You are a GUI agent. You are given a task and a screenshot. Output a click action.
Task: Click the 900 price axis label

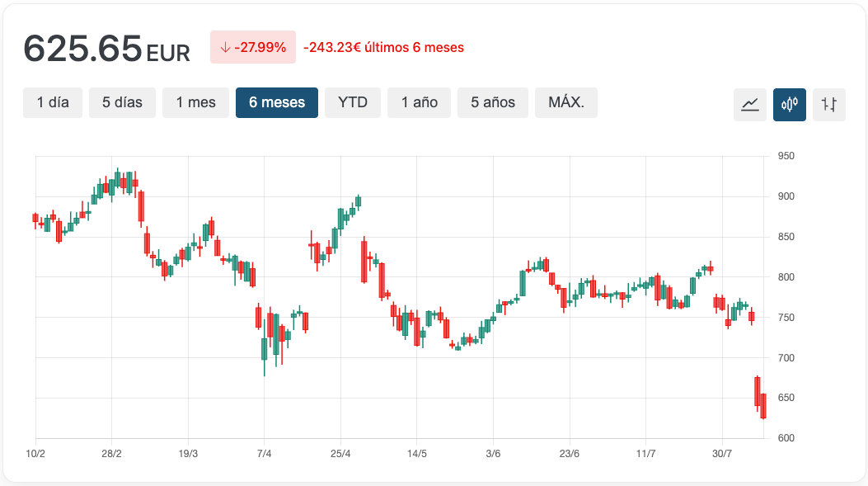[786, 196]
